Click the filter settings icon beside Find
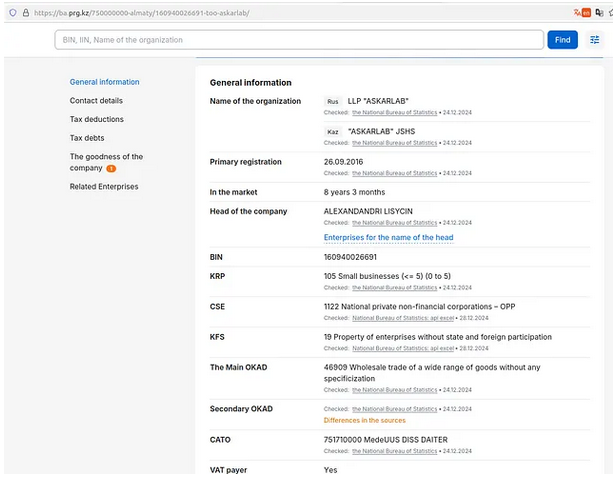This screenshot has width=615, height=477. pos(594,40)
